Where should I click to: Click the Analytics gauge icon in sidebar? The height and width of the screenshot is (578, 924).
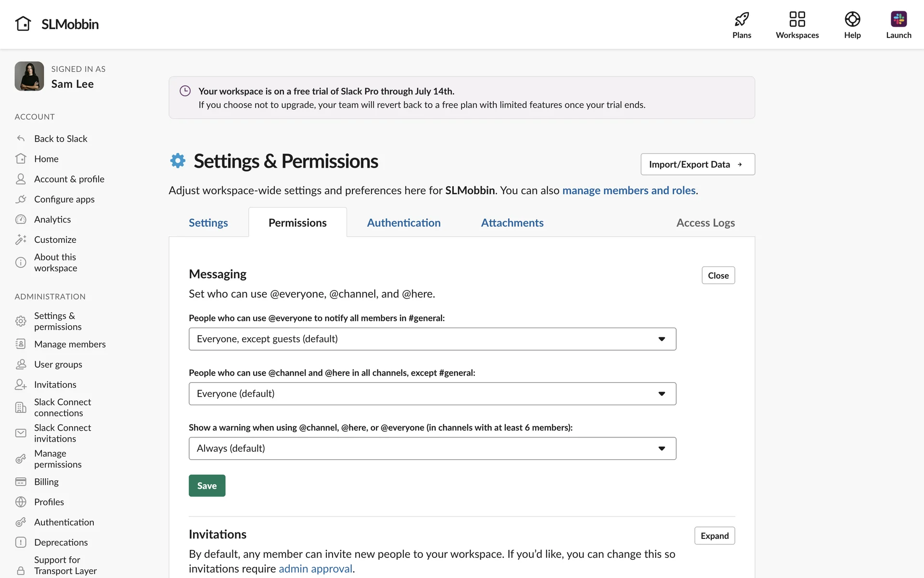point(21,220)
